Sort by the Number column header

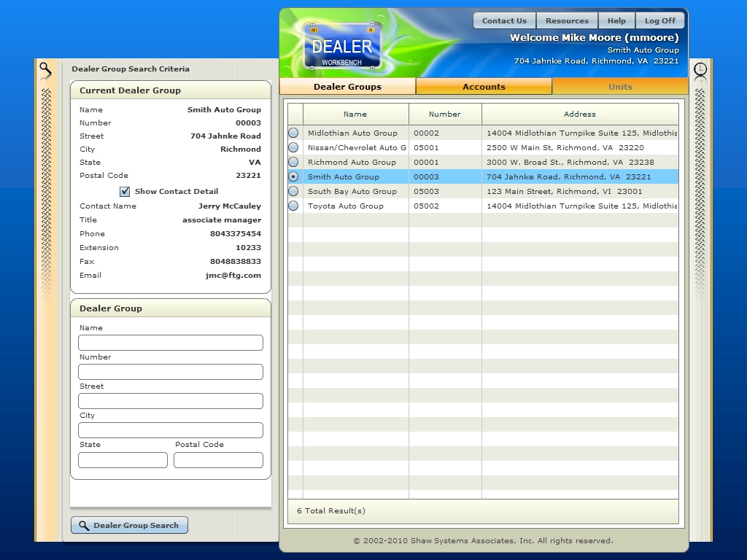[x=445, y=114]
